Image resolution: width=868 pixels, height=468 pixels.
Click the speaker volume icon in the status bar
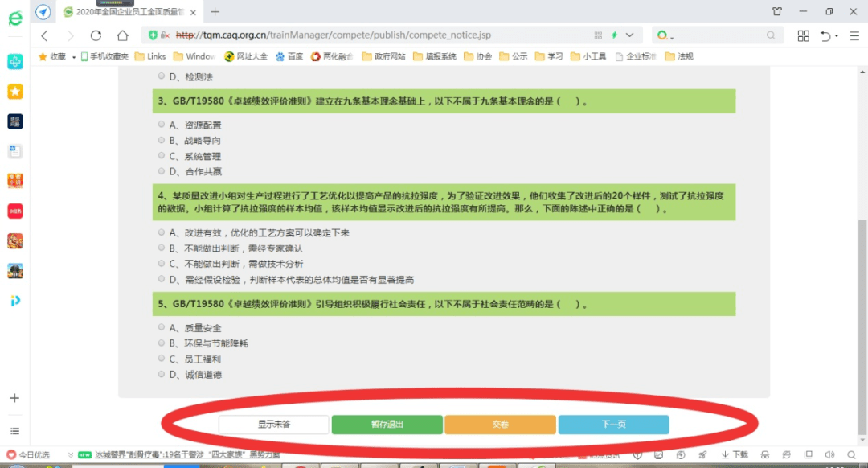point(829,454)
